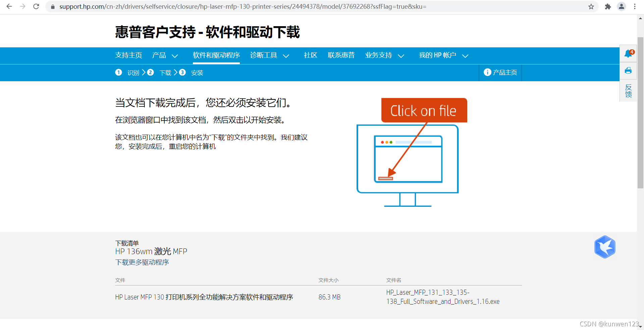This screenshot has width=644, height=330.
Task: Open notifications bell with 4 alerts
Action: (x=628, y=53)
